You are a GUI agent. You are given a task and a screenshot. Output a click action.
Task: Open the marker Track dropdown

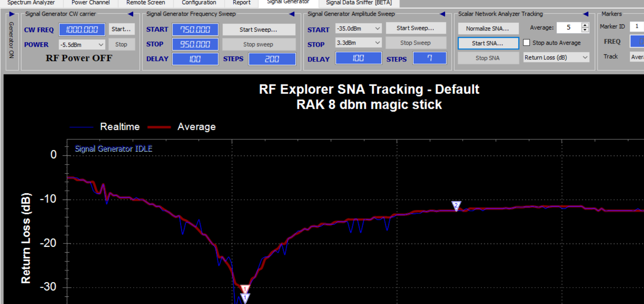(x=637, y=57)
